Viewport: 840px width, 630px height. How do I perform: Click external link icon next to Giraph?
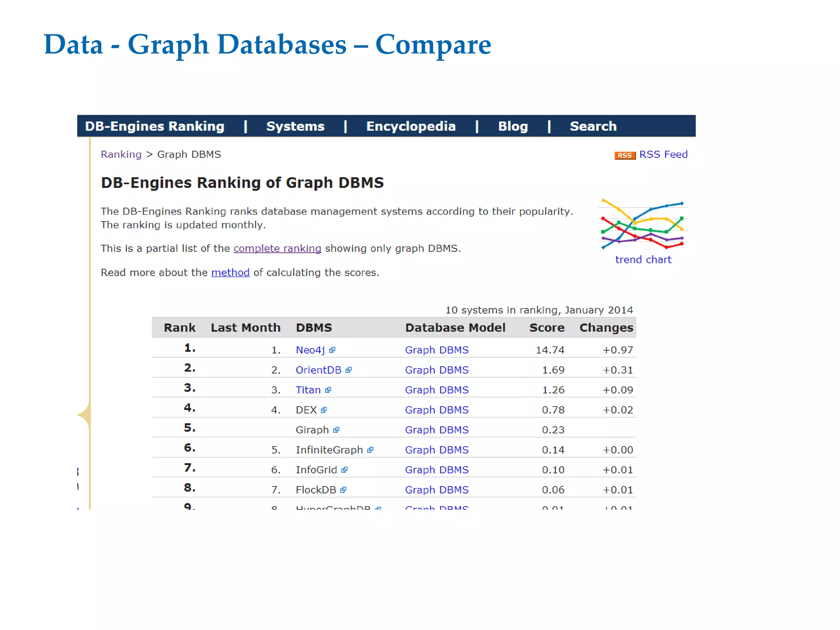click(x=336, y=430)
